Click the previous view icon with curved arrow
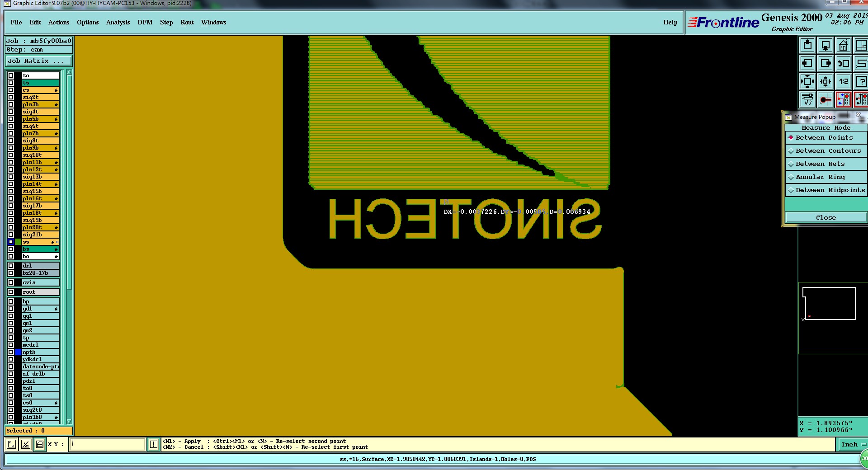The height and width of the screenshot is (470, 868). (844, 63)
